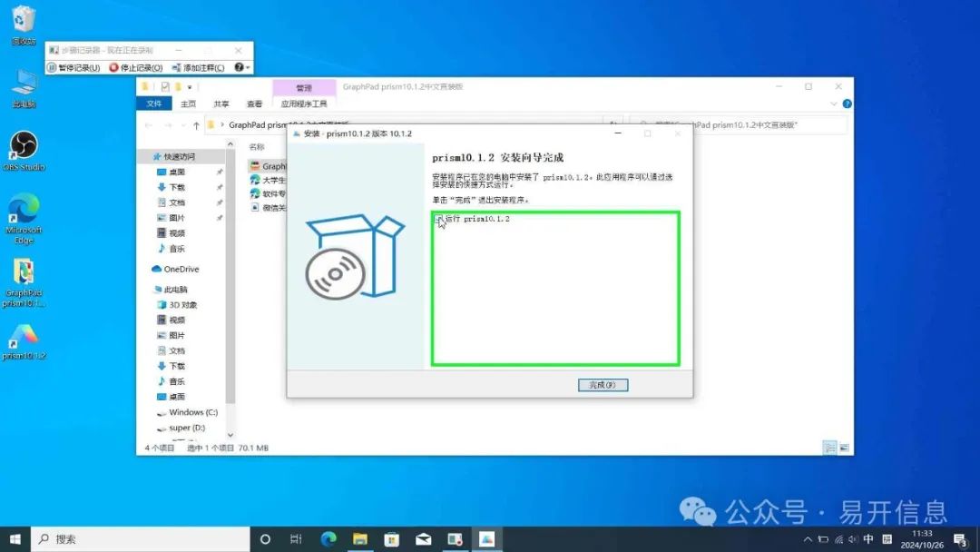980x552 pixels.
Task: Open Edge from the taskbar
Action: tap(328, 539)
